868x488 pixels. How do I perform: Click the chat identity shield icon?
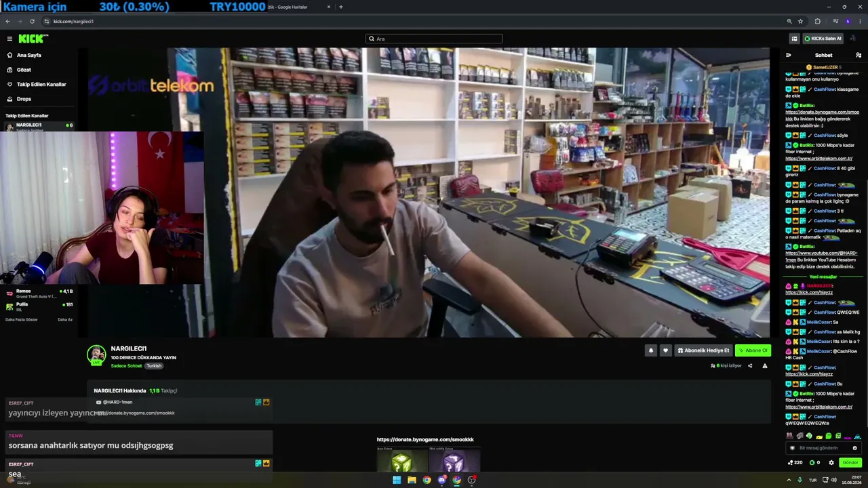(x=792, y=448)
